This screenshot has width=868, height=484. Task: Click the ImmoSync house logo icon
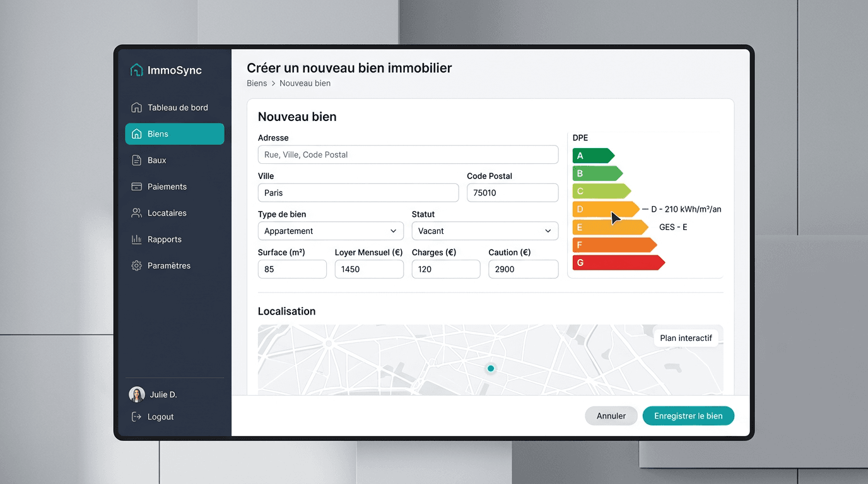click(x=136, y=70)
